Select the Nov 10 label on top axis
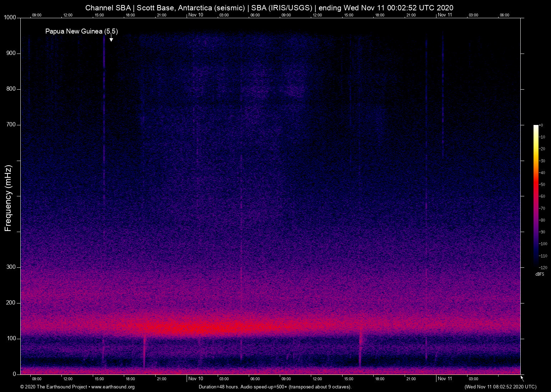This screenshot has height=392, width=551. (x=196, y=15)
